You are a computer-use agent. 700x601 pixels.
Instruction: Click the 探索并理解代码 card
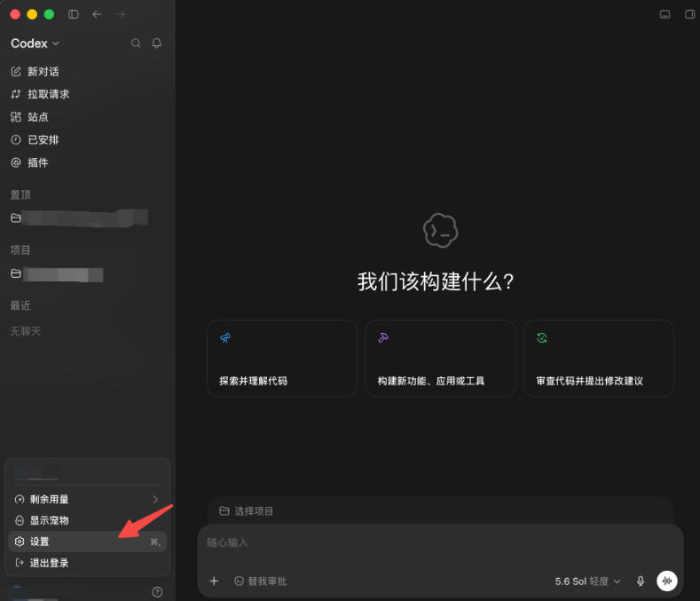[x=282, y=358]
